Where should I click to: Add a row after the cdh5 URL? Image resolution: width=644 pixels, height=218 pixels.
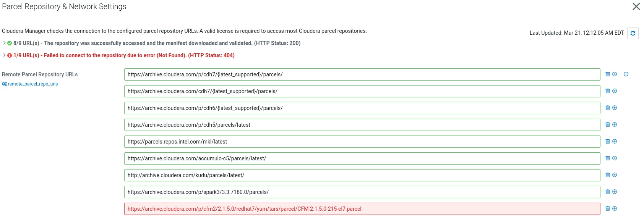point(615,124)
